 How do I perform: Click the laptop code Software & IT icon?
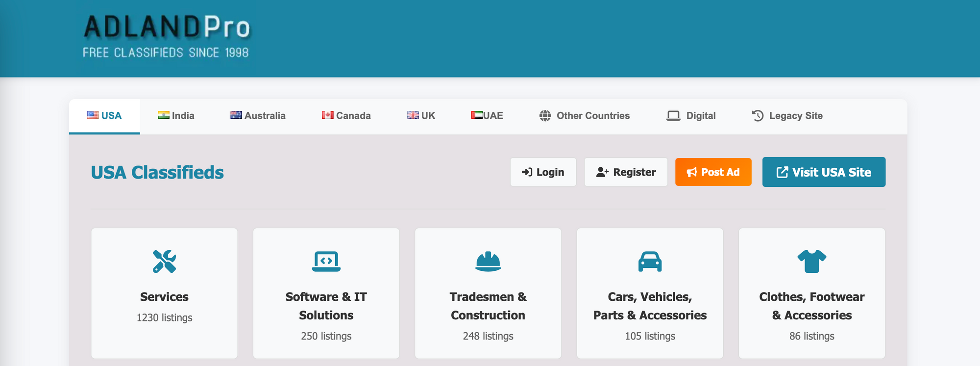(x=326, y=261)
